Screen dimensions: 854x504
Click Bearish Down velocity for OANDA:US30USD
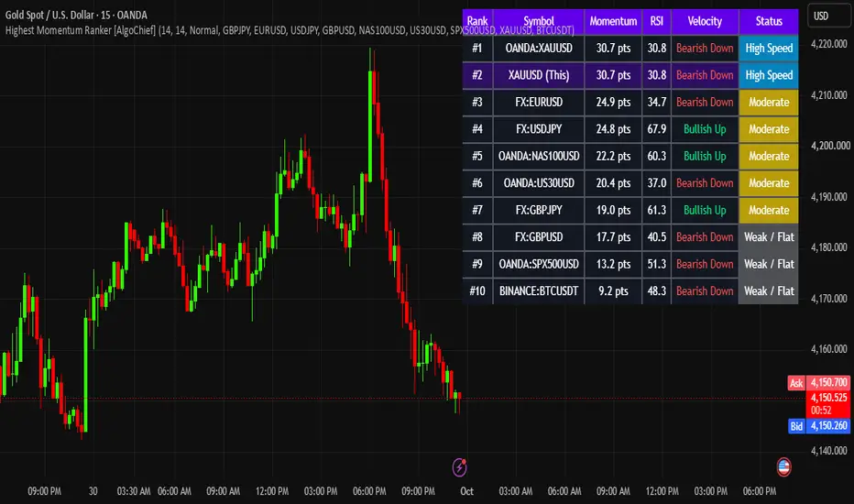(x=705, y=183)
